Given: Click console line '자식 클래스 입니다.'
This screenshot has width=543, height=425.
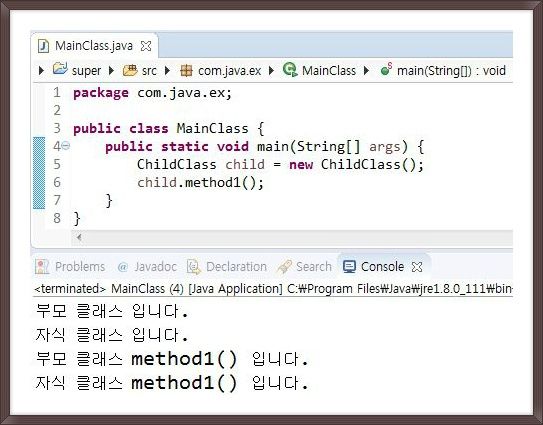Looking at the screenshot, I should coord(112,335).
